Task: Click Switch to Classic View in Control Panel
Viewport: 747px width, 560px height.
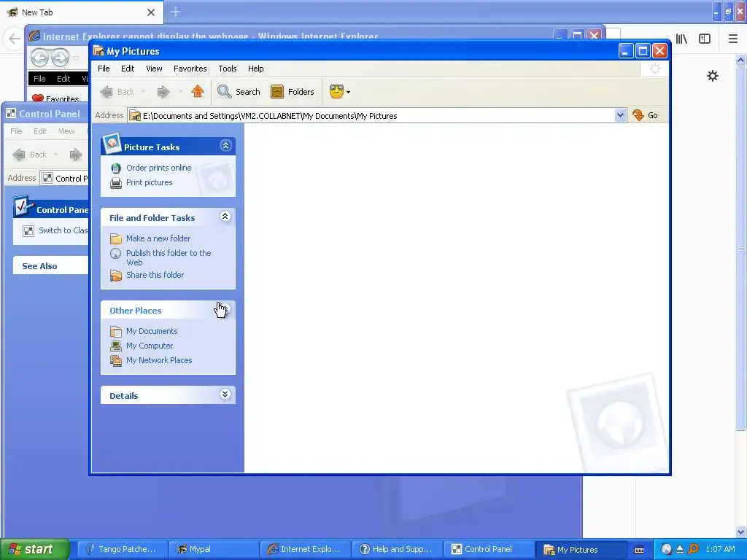Action: pos(63,230)
